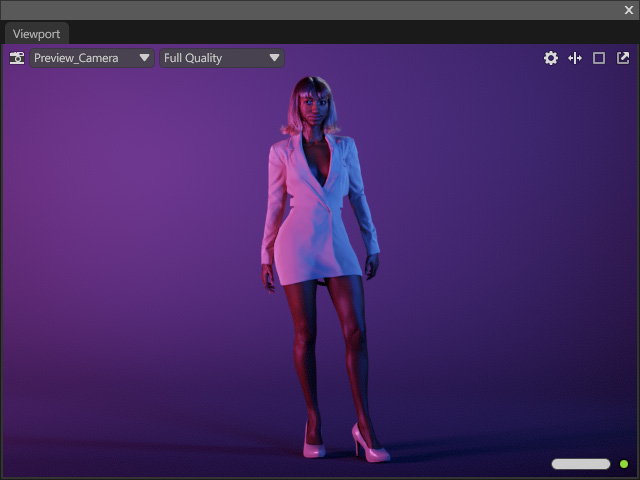Pop out the viewport to external window
Screen dimensions: 640x480
(623, 58)
